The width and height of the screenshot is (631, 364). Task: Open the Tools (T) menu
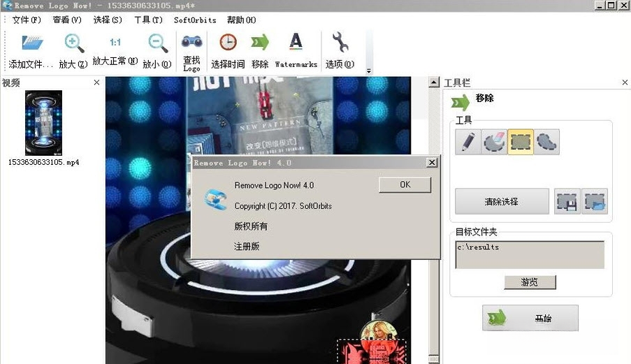[149, 20]
